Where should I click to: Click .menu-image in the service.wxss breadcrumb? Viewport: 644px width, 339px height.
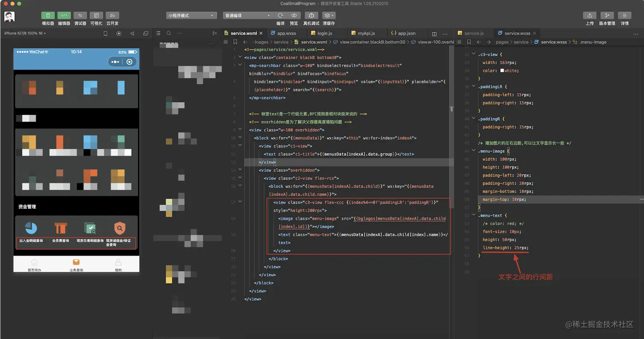592,42
